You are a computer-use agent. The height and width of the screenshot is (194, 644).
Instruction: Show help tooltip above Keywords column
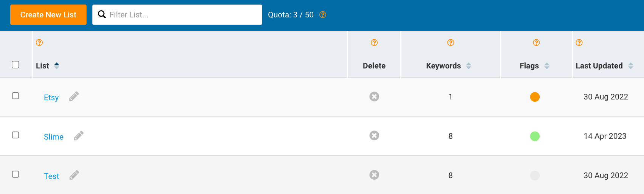click(450, 43)
